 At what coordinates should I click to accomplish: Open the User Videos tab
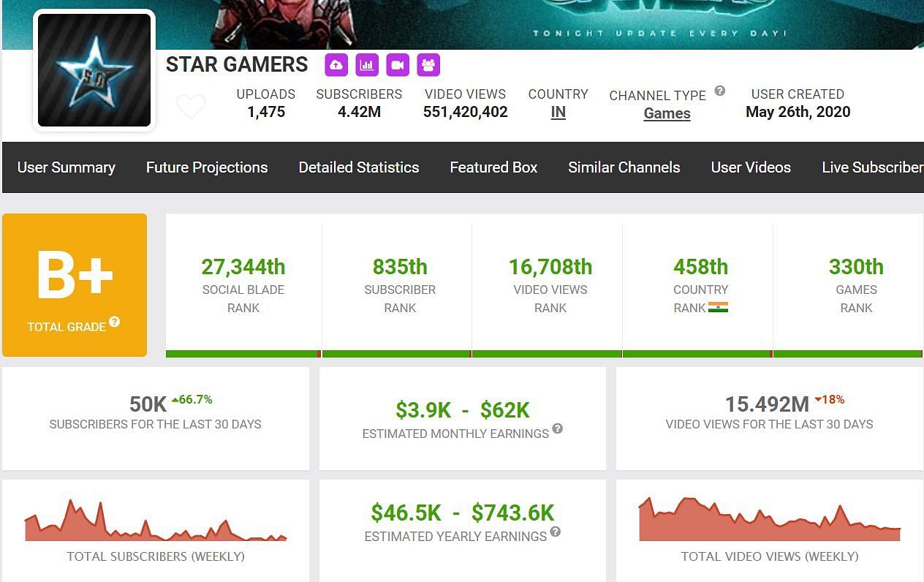point(751,167)
